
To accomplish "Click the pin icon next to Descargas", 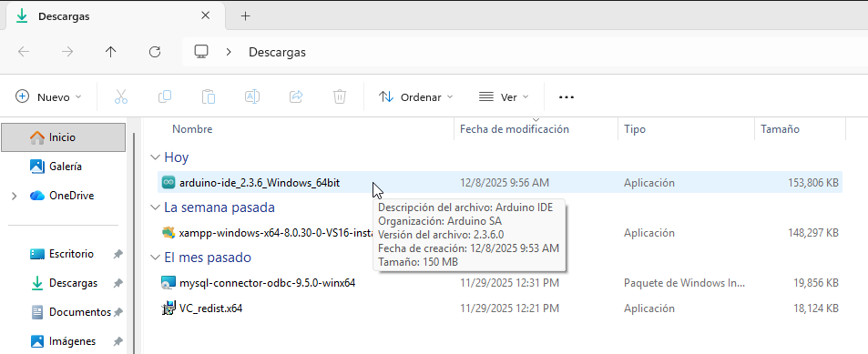I will 117,283.
